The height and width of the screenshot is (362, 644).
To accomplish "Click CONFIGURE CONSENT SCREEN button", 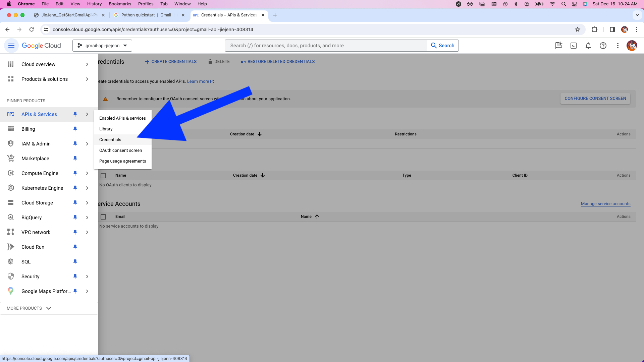I will point(595,99).
